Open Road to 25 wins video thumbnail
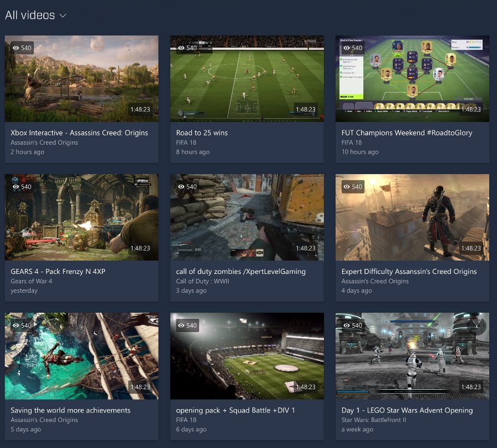 (x=247, y=79)
